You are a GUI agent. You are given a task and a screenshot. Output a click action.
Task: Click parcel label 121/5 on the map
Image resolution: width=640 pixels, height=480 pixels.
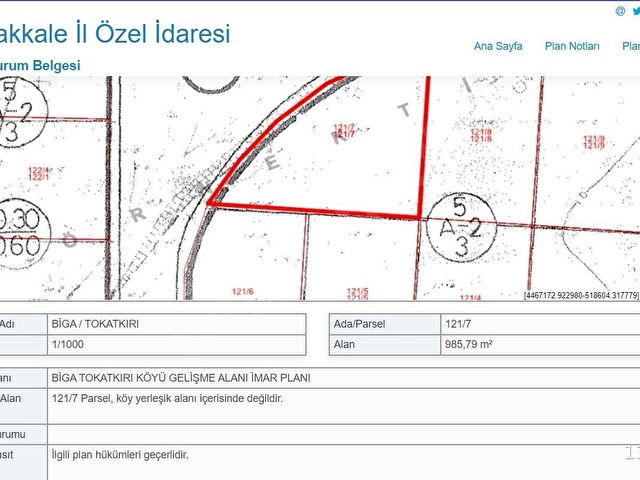[358, 293]
